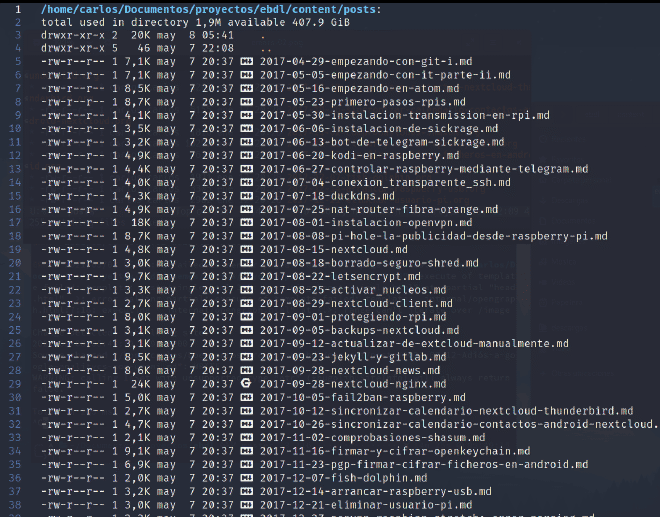The image size is (660, 517).
Task: Click line number 1 in the gutter
Action: click(x=18, y=9)
